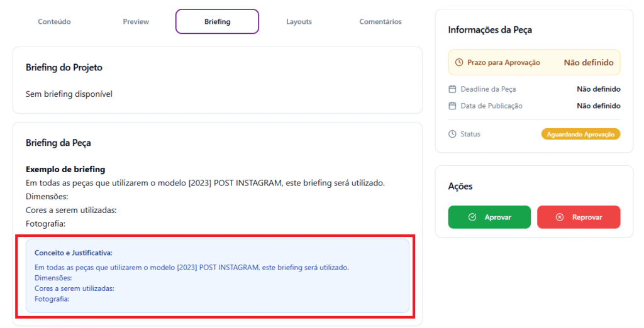Click the Conceito e Justificativa heading
Viewport: 644px width, 328px height.
[74, 253]
